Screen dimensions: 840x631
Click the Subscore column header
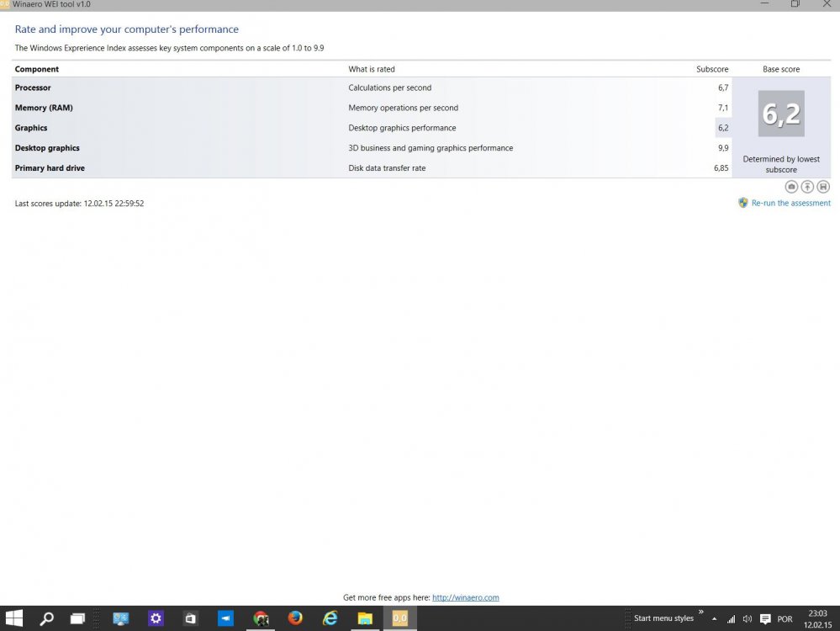pyautogui.click(x=712, y=69)
